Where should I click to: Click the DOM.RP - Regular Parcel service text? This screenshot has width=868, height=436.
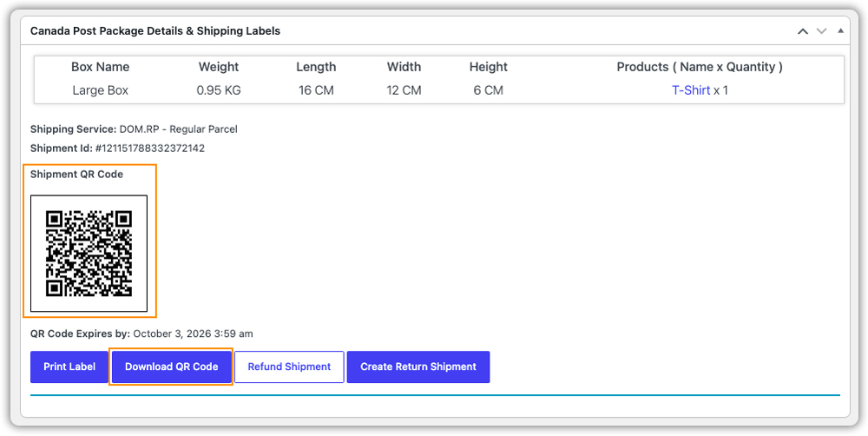[x=178, y=129]
